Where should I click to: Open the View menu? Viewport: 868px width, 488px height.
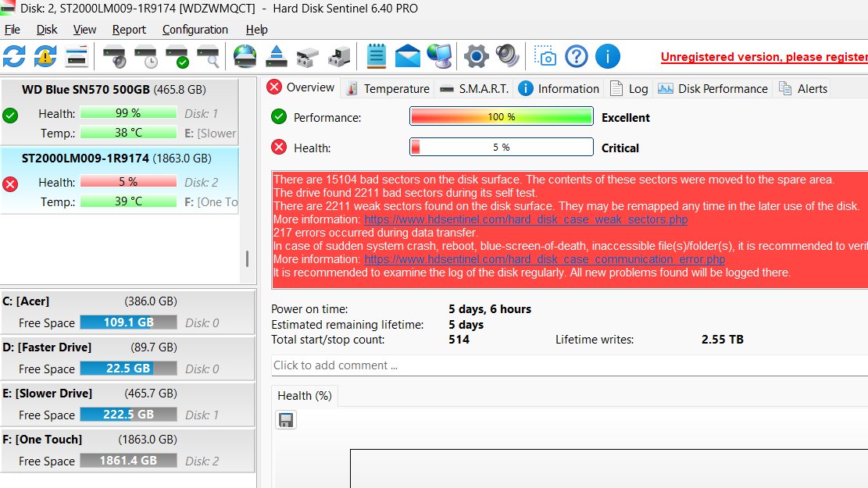[84, 30]
